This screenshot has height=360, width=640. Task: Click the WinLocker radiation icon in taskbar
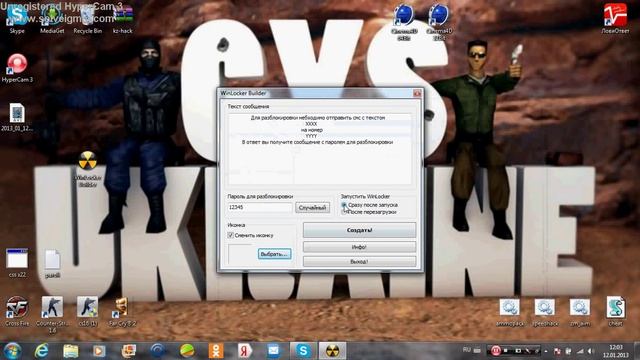[x=332, y=351]
